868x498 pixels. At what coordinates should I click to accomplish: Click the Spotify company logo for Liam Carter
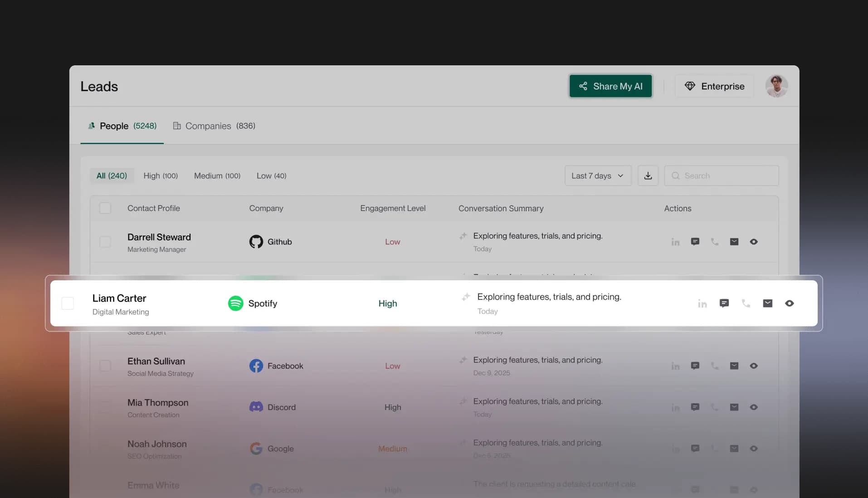pyautogui.click(x=235, y=303)
